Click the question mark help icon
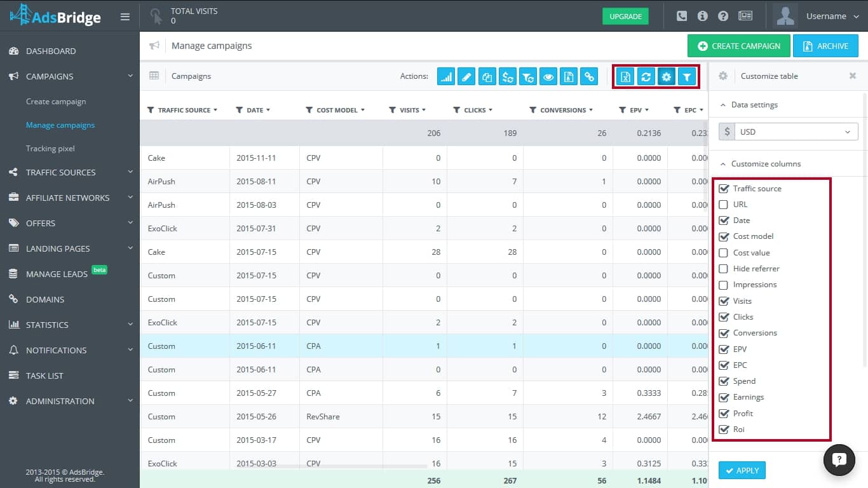This screenshot has width=868, height=488. [723, 16]
